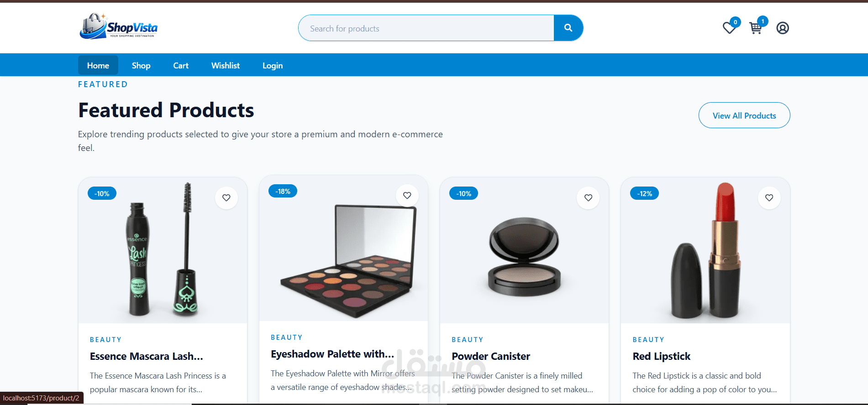Viewport: 868px width, 405px height.
Task: Open the Essence Mascara Lash product title
Action: click(x=147, y=356)
